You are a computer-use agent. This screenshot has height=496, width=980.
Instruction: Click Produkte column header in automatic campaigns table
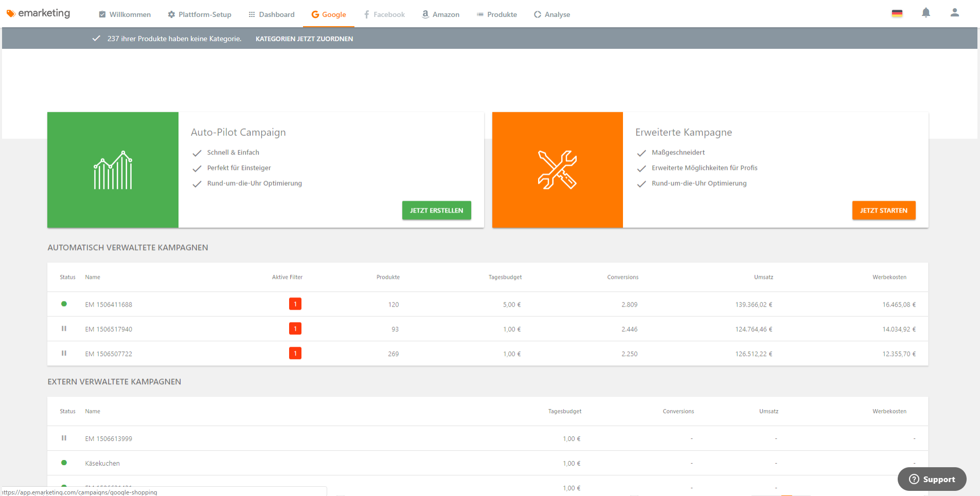click(388, 277)
